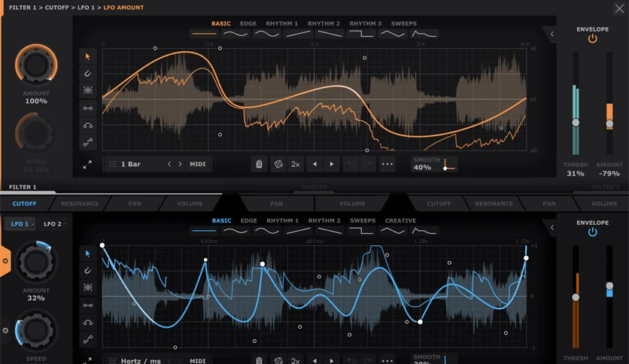The height and width of the screenshot is (364, 629).
Task: Shift the orange curve right with the arrow button
Action: coord(332,164)
